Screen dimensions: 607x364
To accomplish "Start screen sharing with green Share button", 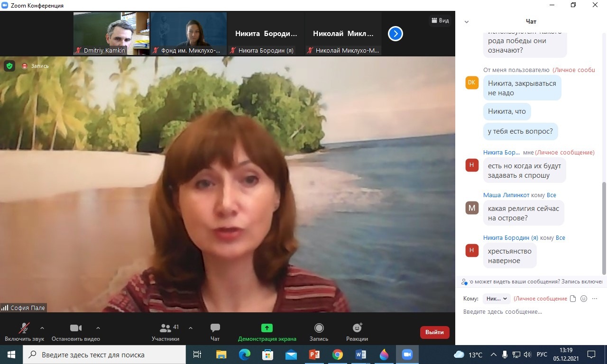I will 267,328.
